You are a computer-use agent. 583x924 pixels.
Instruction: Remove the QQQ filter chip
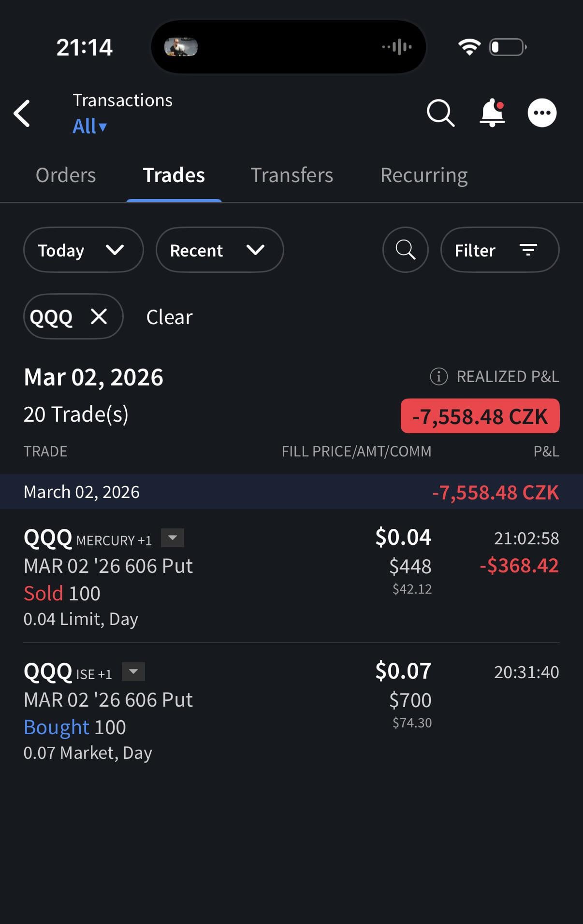click(x=99, y=317)
